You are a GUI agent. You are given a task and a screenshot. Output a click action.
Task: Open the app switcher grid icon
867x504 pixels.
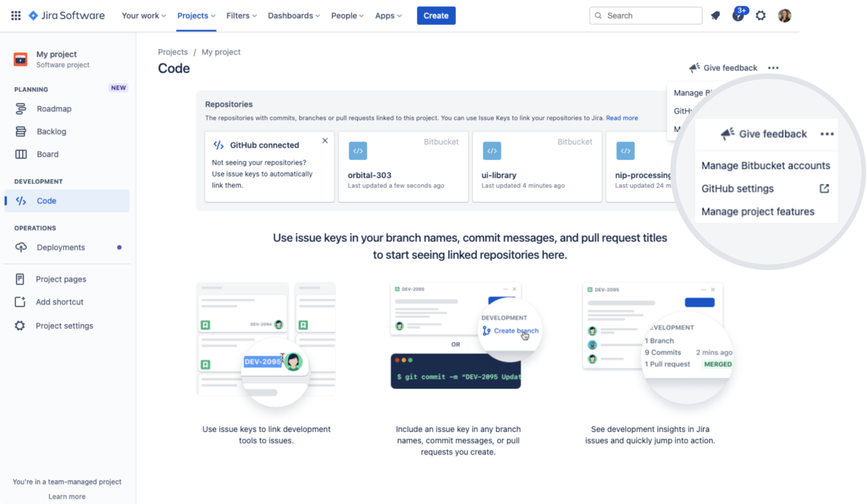15,15
